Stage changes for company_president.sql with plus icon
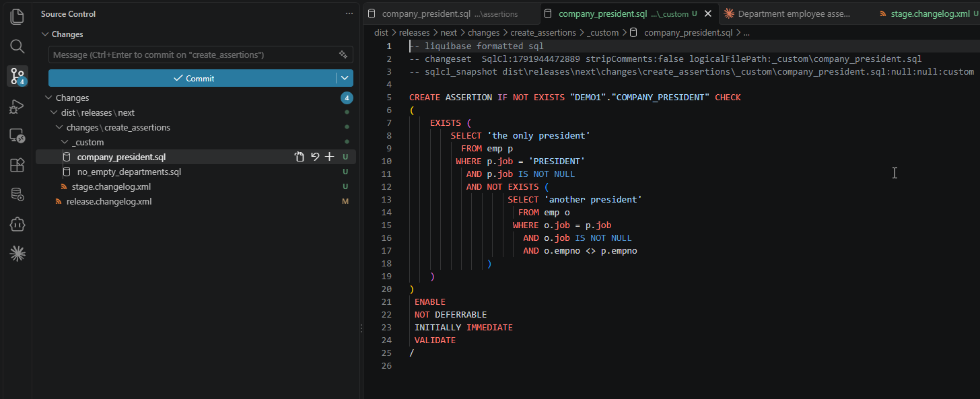 329,157
